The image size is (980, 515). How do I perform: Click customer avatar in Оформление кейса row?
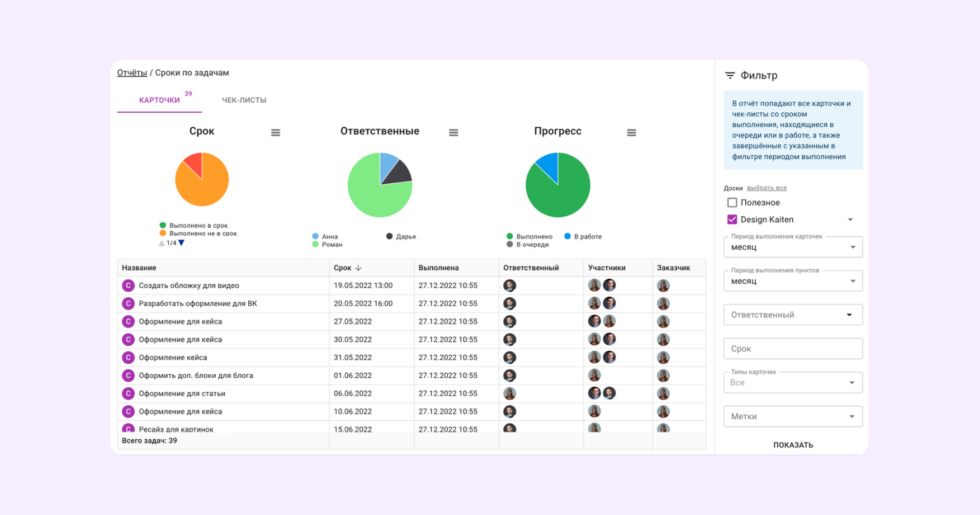[663, 357]
